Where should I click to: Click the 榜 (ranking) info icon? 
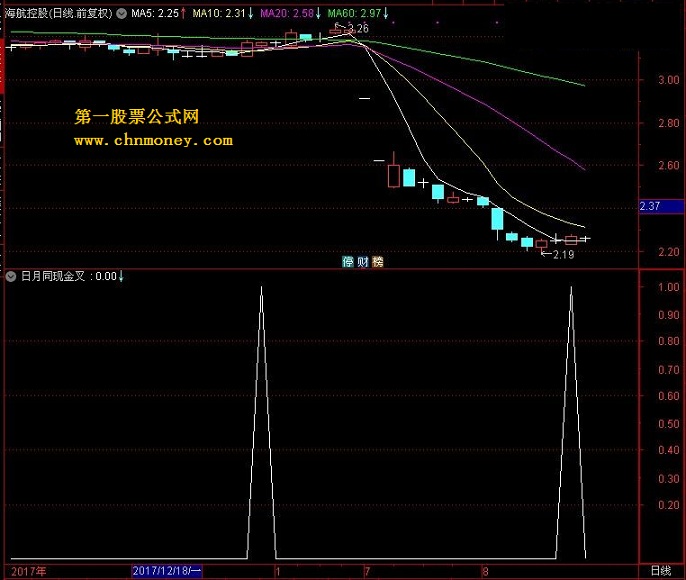pyautogui.click(x=378, y=262)
